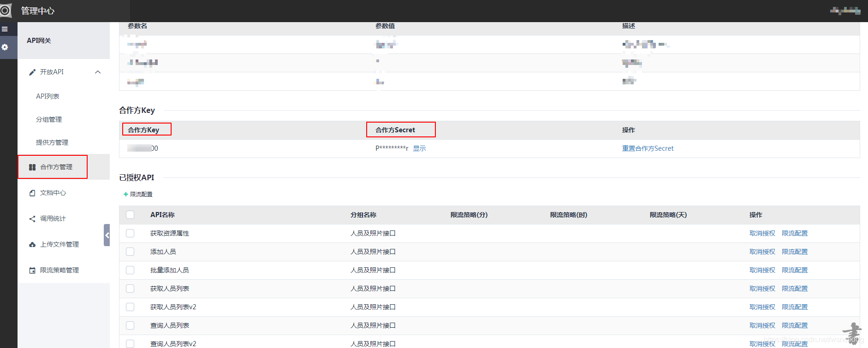Click 重置合作方Secret link
Image resolution: width=868 pixels, height=348 pixels.
point(648,148)
